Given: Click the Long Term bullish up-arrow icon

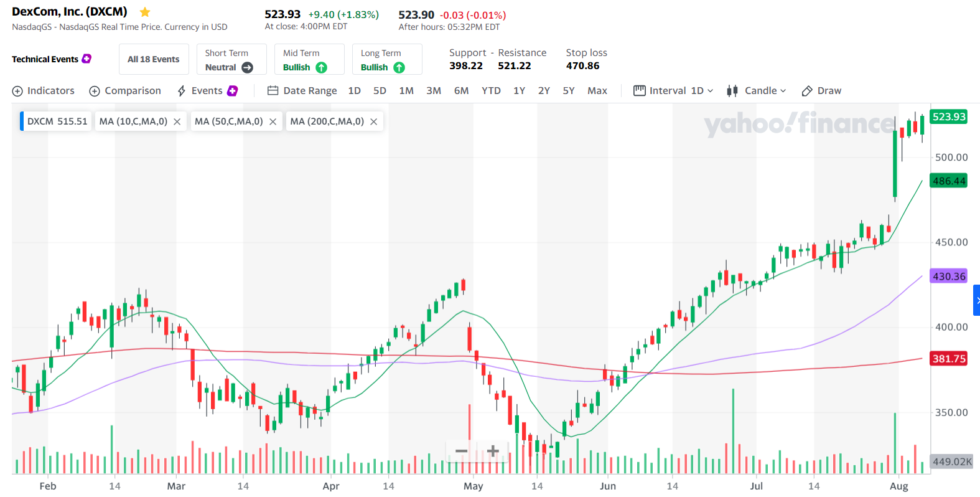Looking at the screenshot, I should coord(399,67).
